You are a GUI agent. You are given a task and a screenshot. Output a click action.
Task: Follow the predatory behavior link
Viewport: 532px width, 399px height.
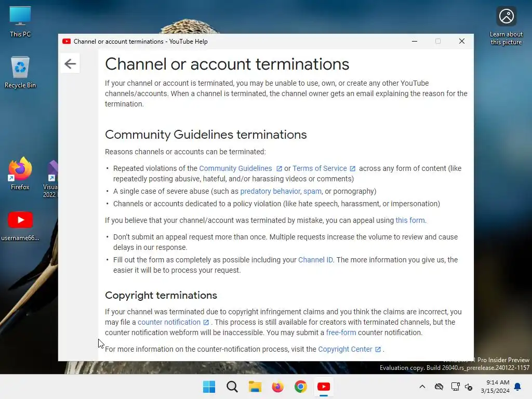[270, 191]
